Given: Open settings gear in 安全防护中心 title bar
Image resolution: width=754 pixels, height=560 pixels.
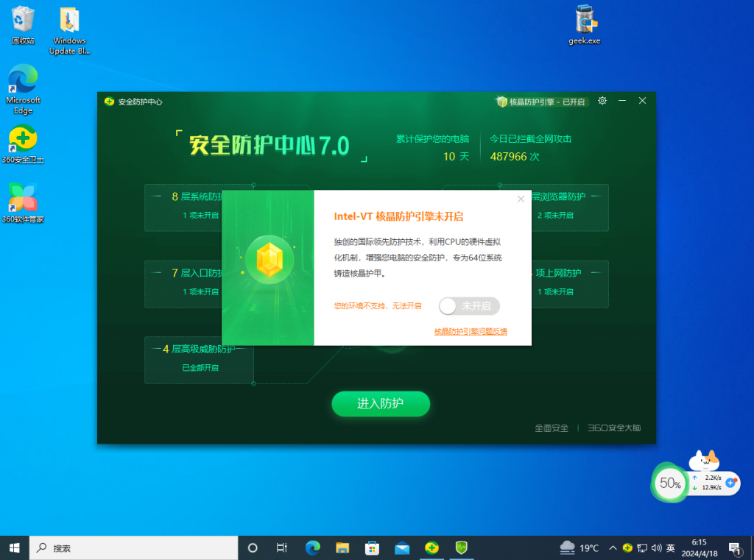Looking at the screenshot, I should click(x=602, y=101).
